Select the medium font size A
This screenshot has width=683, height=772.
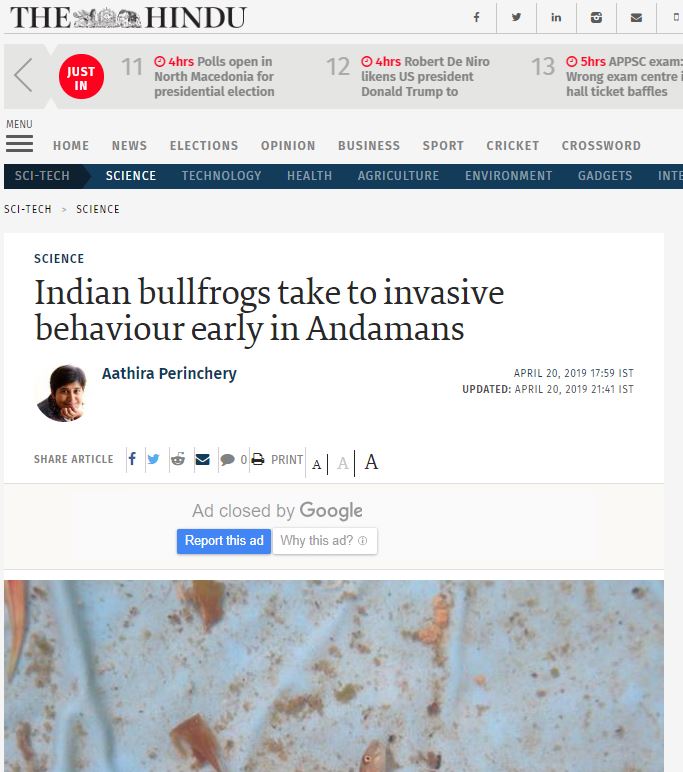(343, 463)
